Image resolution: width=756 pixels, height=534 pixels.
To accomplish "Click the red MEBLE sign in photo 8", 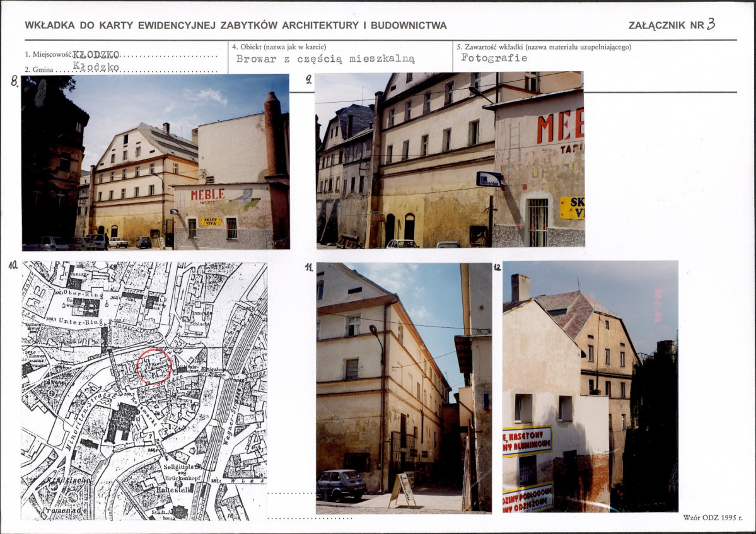I will click(207, 194).
